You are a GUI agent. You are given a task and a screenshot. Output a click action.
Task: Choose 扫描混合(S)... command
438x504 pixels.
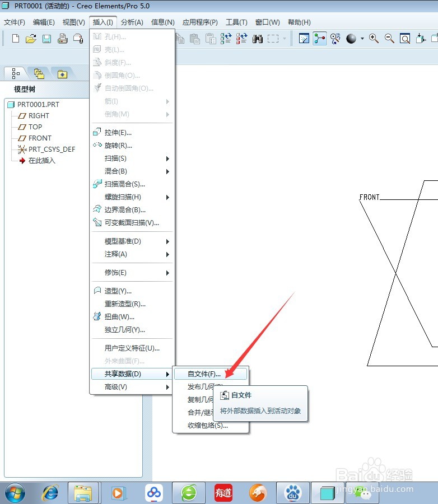pyautogui.click(x=132, y=184)
